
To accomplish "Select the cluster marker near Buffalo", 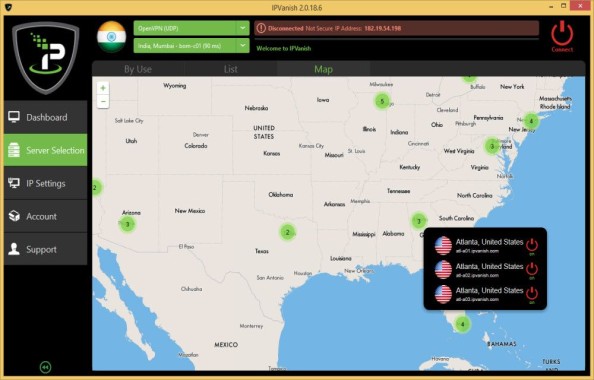I will click(469, 79).
